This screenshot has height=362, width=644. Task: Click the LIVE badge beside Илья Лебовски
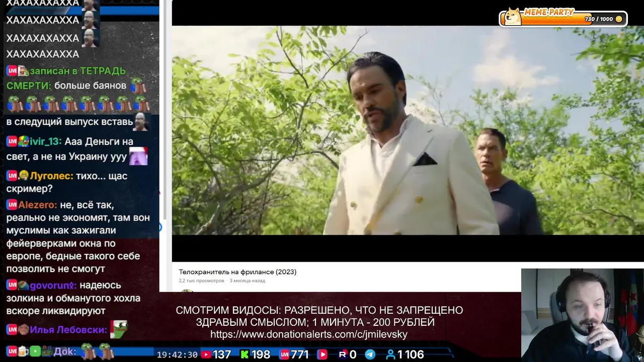point(12,330)
